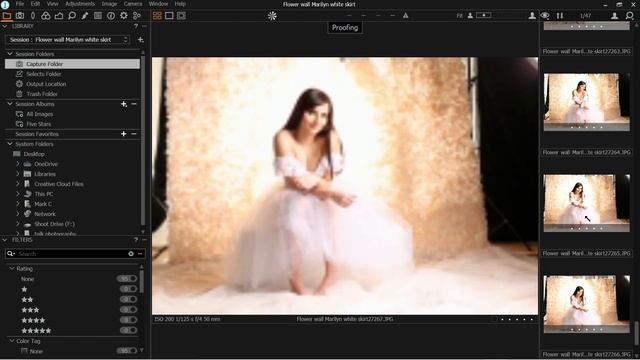The width and height of the screenshot is (640, 360).
Task: Click the eye icon above the browser
Action: click(x=545, y=16)
